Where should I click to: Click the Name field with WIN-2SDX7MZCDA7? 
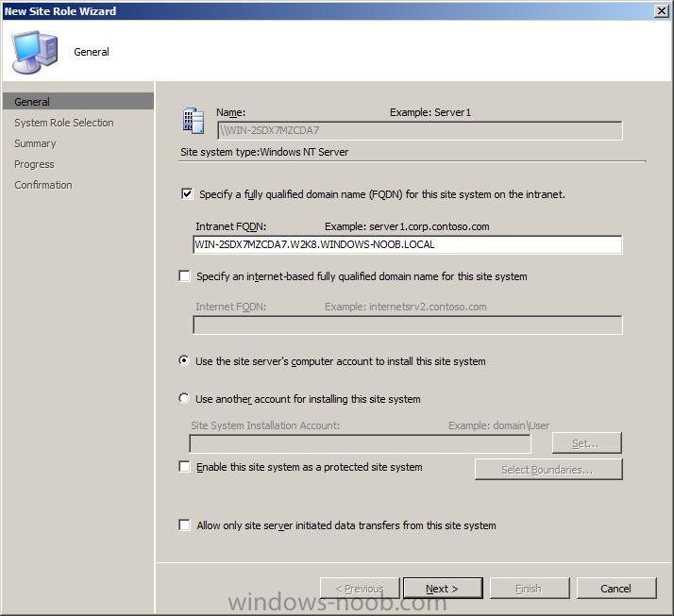pos(419,130)
